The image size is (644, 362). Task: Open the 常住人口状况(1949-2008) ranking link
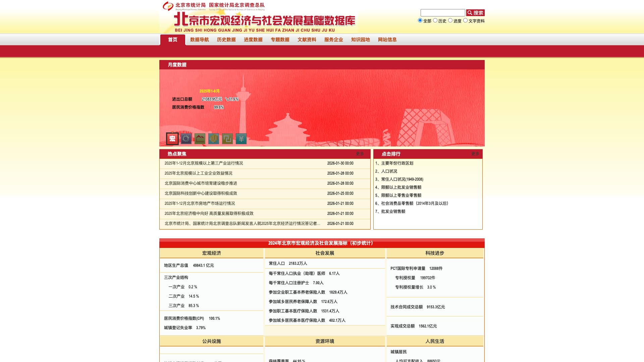402,179
